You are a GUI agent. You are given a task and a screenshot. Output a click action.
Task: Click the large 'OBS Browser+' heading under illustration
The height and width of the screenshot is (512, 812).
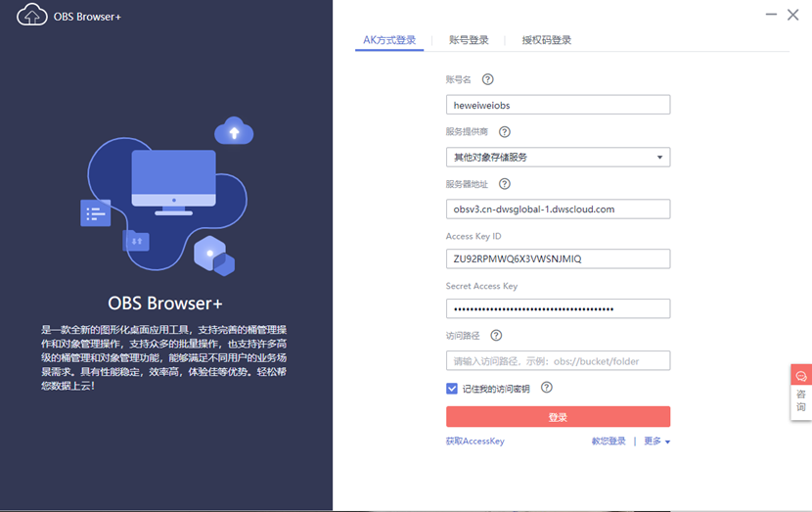(x=164, y=303)
